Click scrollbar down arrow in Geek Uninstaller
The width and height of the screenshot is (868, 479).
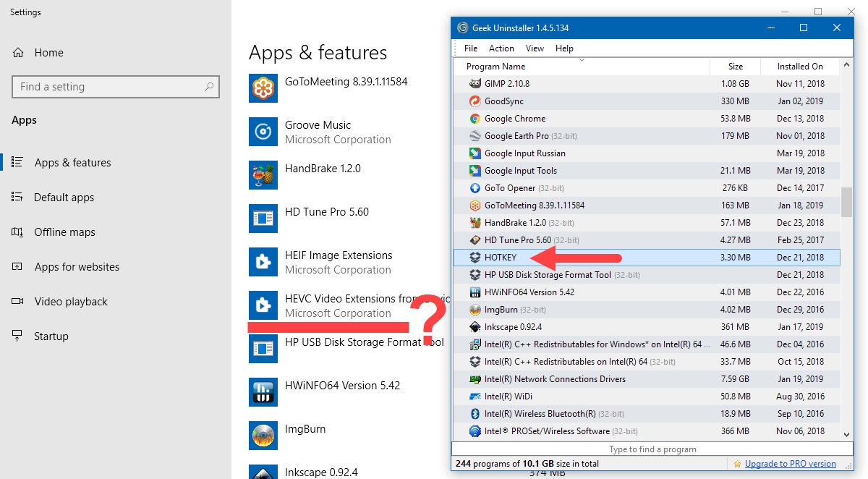(x=846, y=434)
